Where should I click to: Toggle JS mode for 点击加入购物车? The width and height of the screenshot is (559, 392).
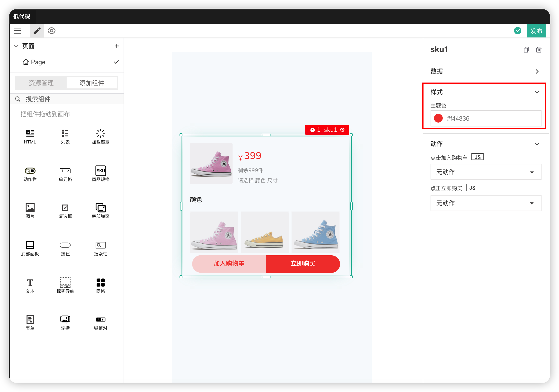[477, 157]
